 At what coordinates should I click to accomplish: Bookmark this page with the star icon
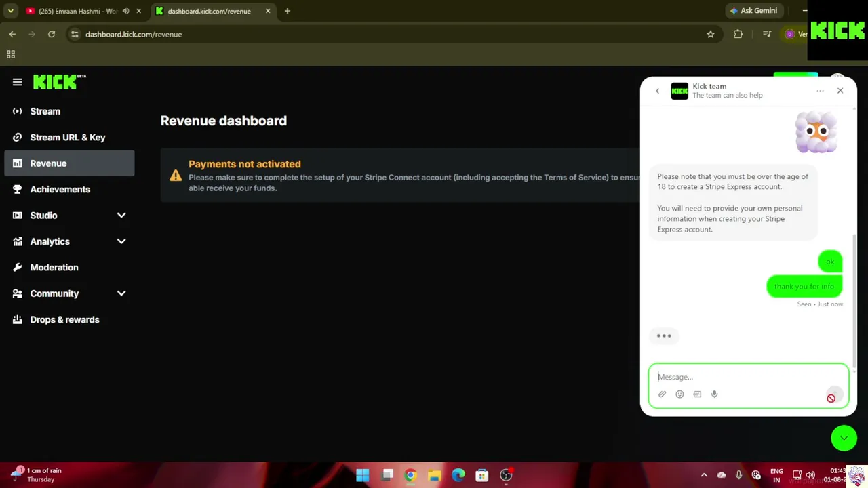coord(711,34)
